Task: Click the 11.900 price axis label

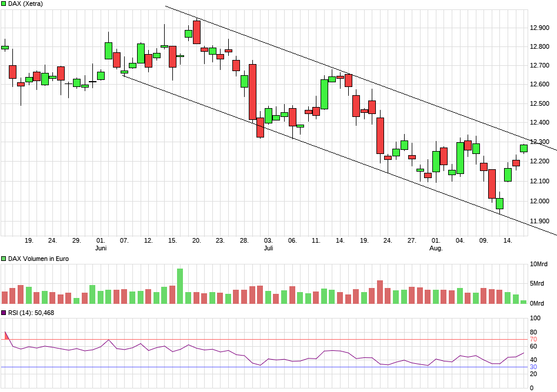Action: (539, 221)
